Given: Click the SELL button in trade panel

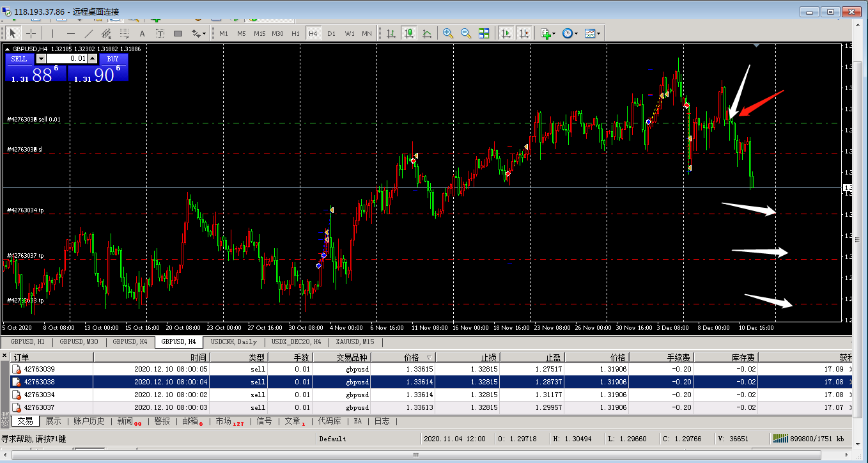Looking at the screenshot, I should (19, 59).
